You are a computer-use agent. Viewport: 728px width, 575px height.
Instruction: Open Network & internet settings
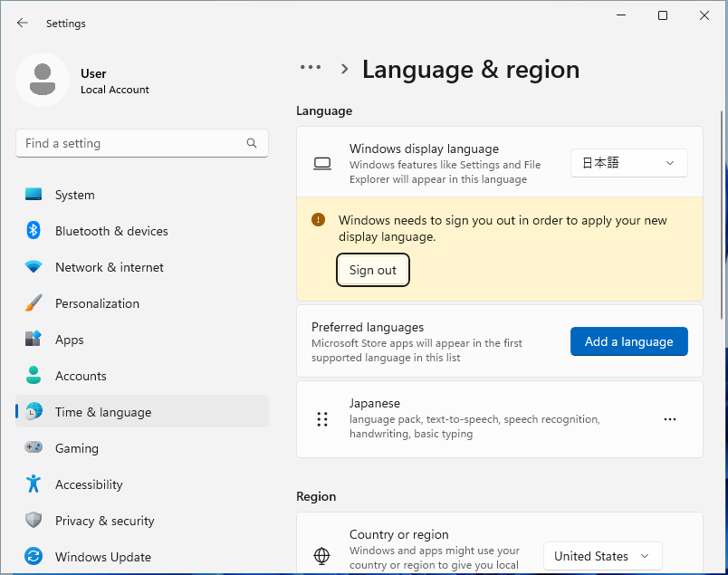coord(142,267)
